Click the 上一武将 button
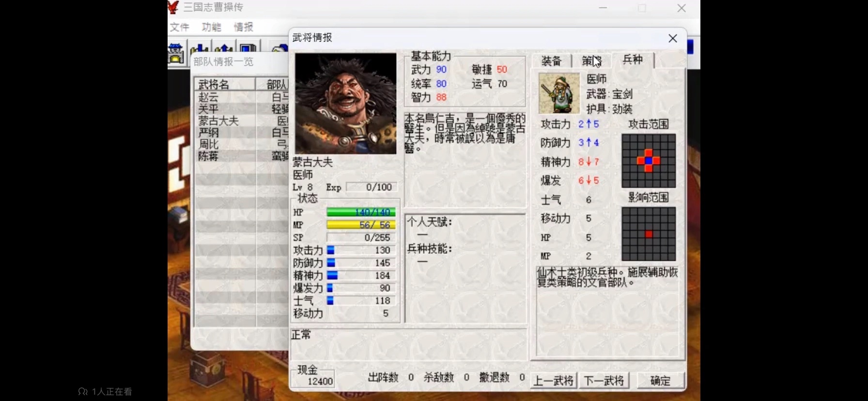868x401 pixels. pyautogui.click(x=553, y=381)
